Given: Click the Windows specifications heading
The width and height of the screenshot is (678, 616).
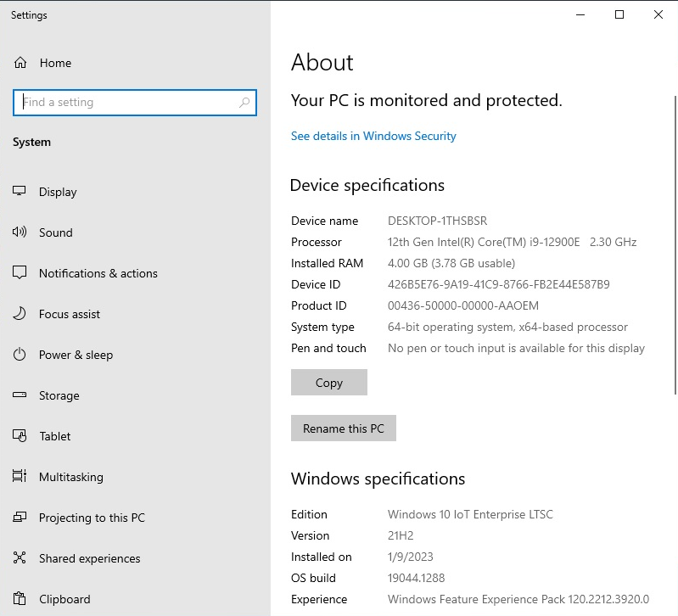Looking at the screenshot, I should [378, 479].
